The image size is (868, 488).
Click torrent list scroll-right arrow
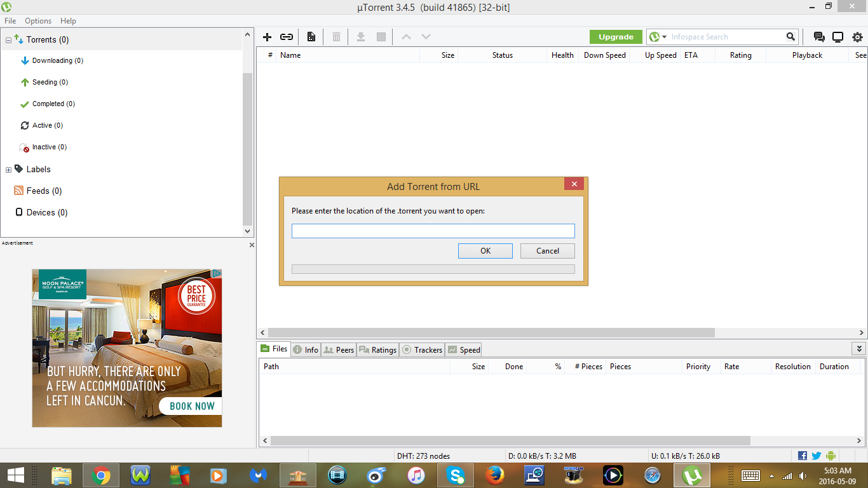pos(862,332)
